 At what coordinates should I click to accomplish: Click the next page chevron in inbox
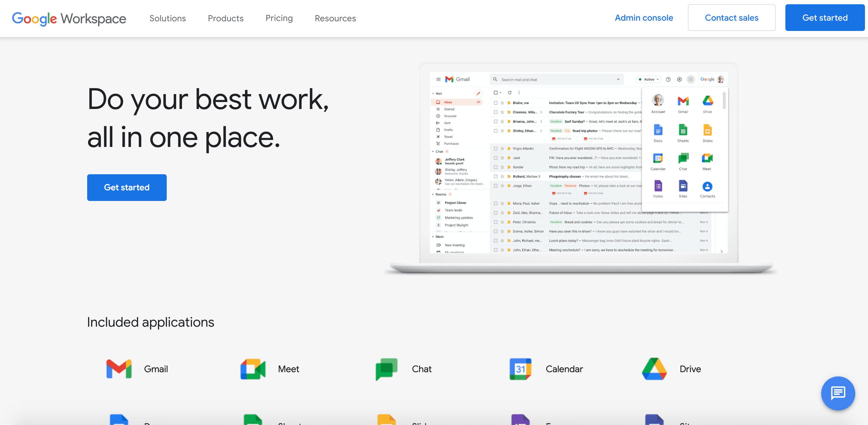coord(721,251)
